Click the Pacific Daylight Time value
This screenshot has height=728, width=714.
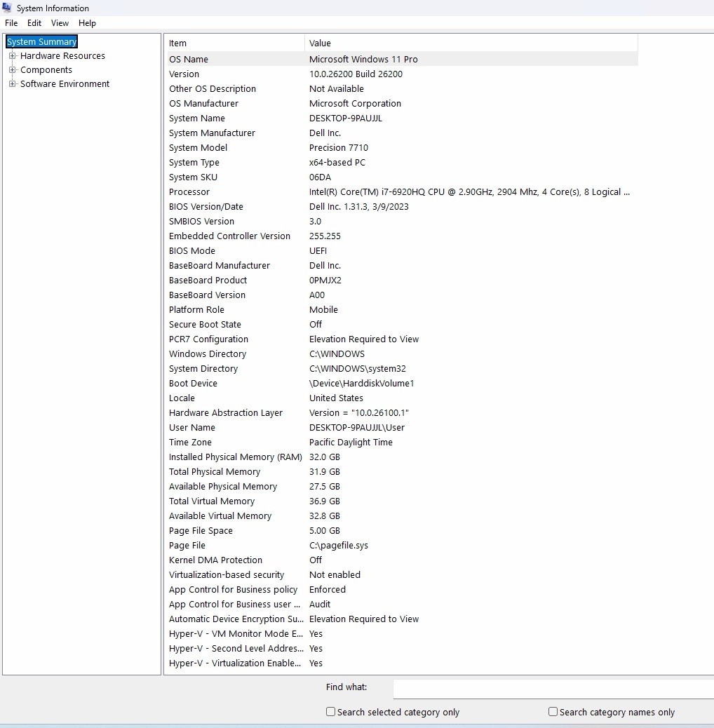coord(351,443)
